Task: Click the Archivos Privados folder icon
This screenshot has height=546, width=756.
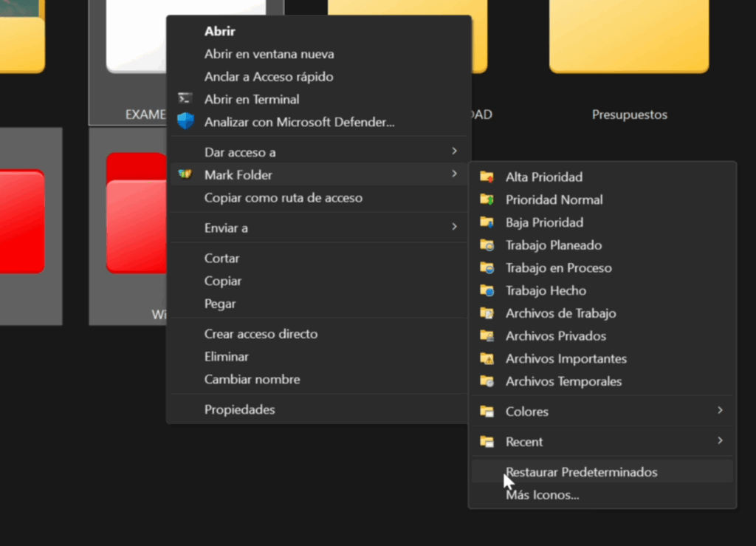Action: pyautogui.click(x=487, y=335)
